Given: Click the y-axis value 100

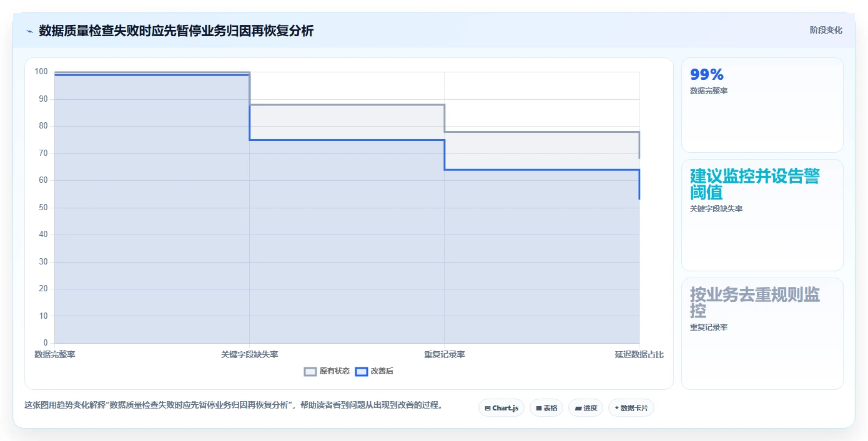Looking at the screenshot, I should tap(41, 72).
